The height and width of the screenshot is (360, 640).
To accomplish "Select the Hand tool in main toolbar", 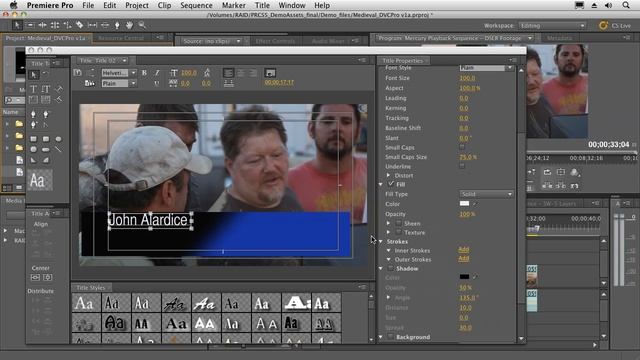I will pos(129,25).
